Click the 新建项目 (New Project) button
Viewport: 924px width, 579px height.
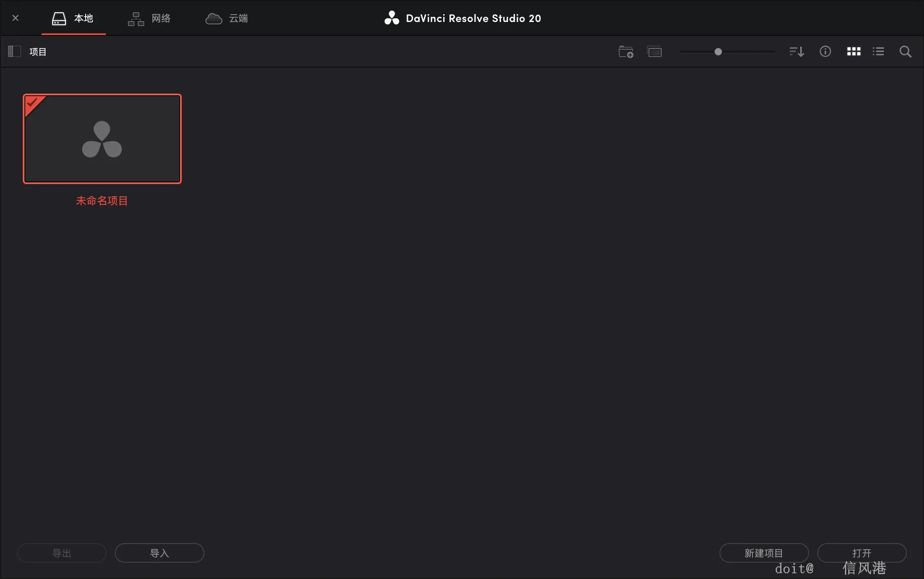click(764, 553)
